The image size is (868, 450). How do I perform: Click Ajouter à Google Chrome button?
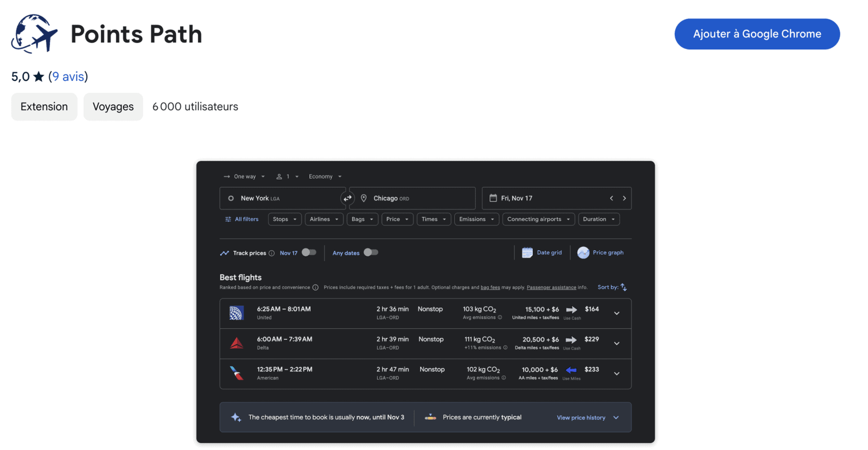click(x=757, y=34)
